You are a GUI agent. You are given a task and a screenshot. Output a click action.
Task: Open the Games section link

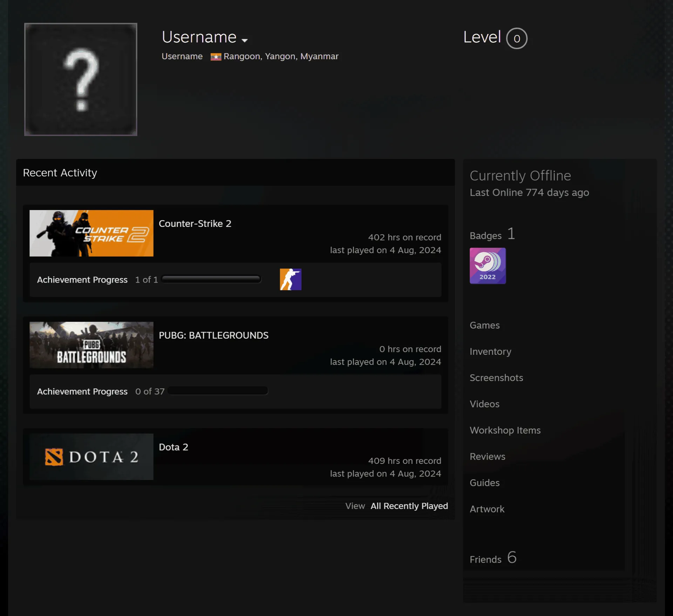[x=485, y=325]
